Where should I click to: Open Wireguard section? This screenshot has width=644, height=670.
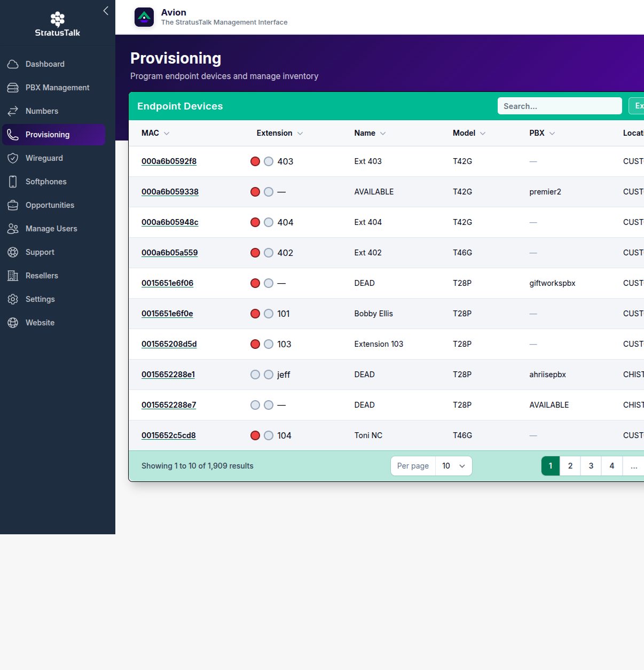53,158
